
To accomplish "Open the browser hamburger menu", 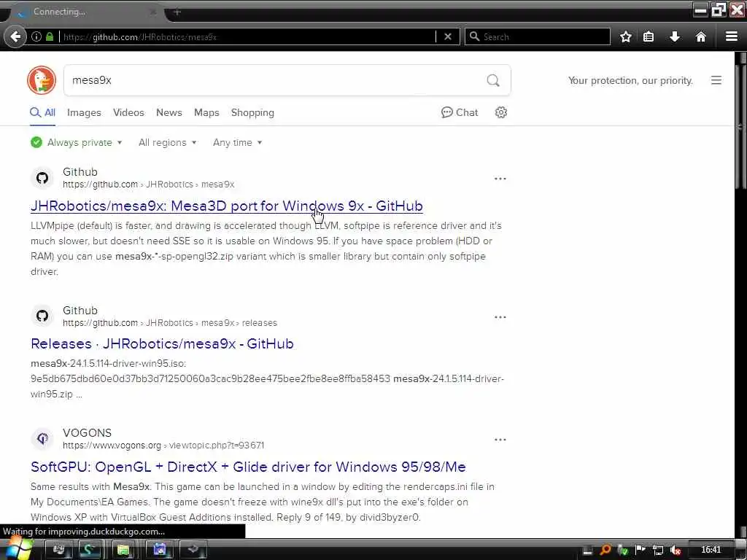I will click(x=731, y=36).
